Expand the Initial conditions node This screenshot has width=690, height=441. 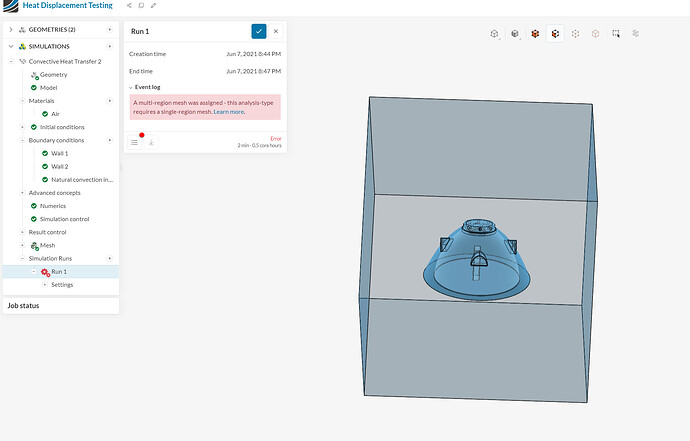pyautogui.click(x=22, y=127)
